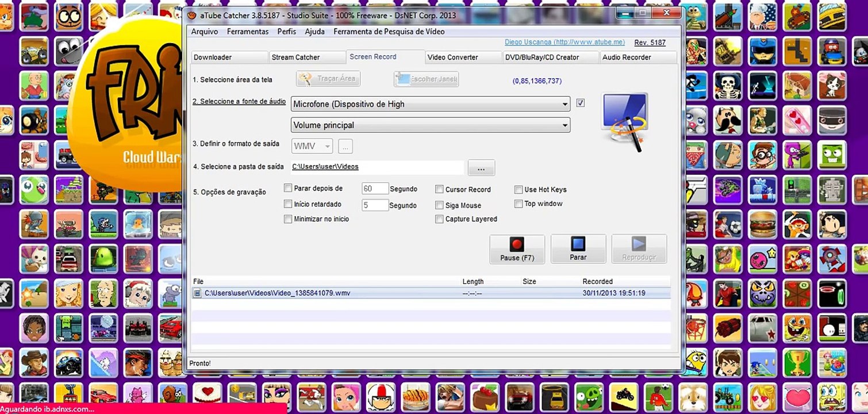
Task: Toggle the audio source checkbox beside Microfone
Action: pyautogui.click(x=581, y=103)
